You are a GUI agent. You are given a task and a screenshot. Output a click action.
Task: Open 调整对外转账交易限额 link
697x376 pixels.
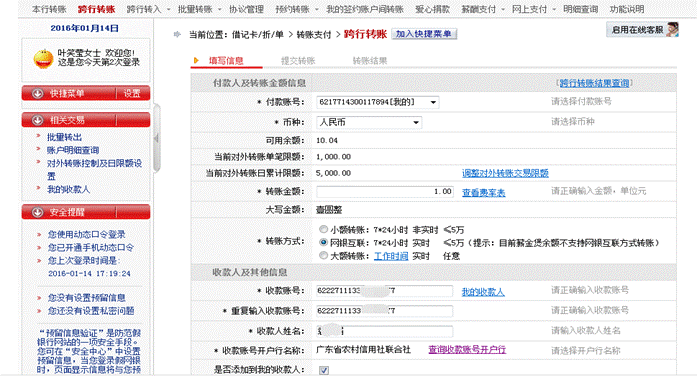coord(505,173)
